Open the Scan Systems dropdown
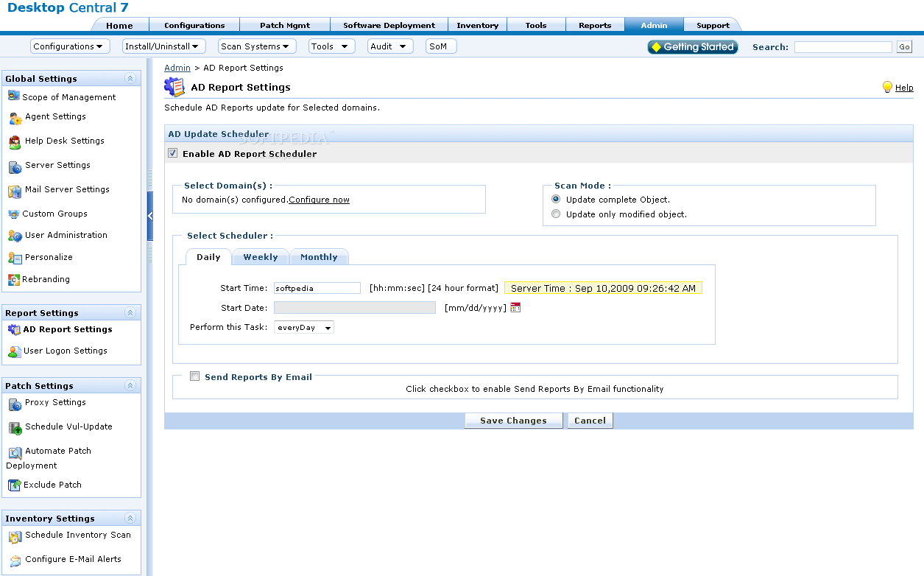Screen dimensions: 924x576 257,46
